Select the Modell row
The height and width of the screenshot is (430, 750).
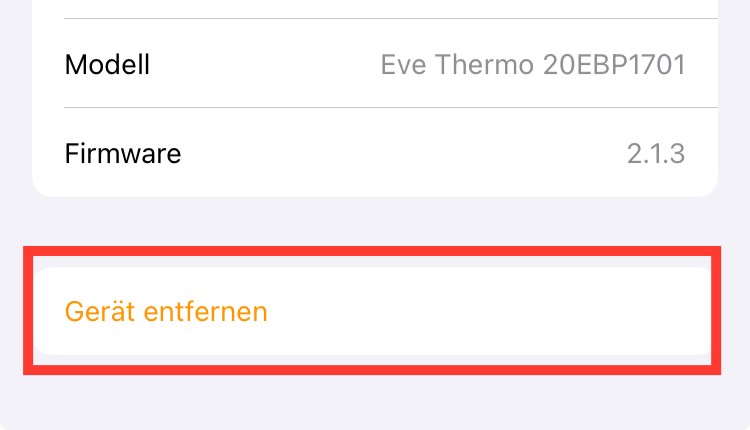tap(375, 66)
